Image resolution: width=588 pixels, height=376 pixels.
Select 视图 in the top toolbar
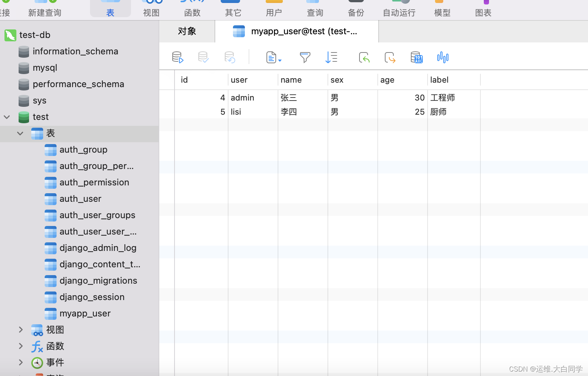pos(151,13)
